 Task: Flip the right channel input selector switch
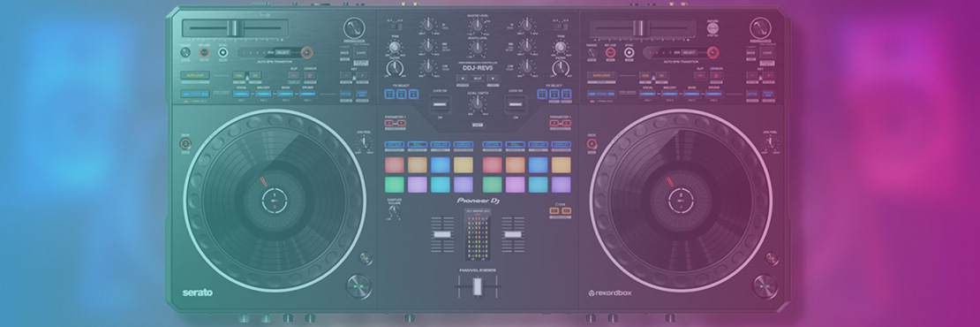point(561,26)
